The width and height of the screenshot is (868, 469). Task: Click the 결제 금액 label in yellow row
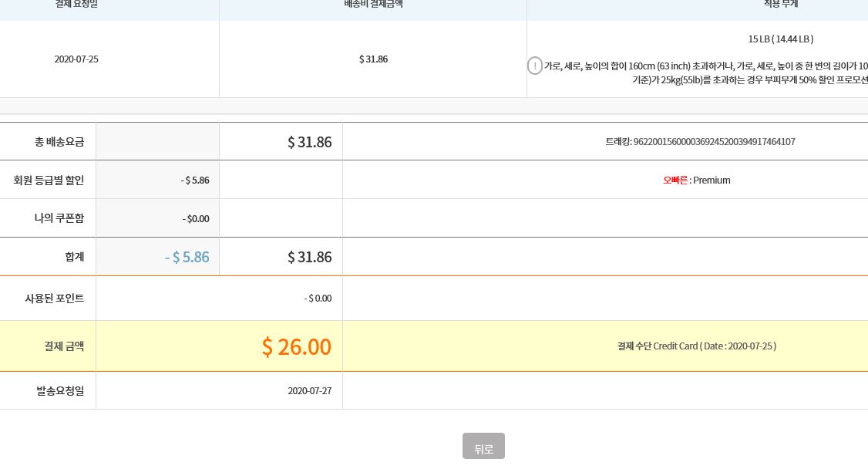(x=64, y=346)
